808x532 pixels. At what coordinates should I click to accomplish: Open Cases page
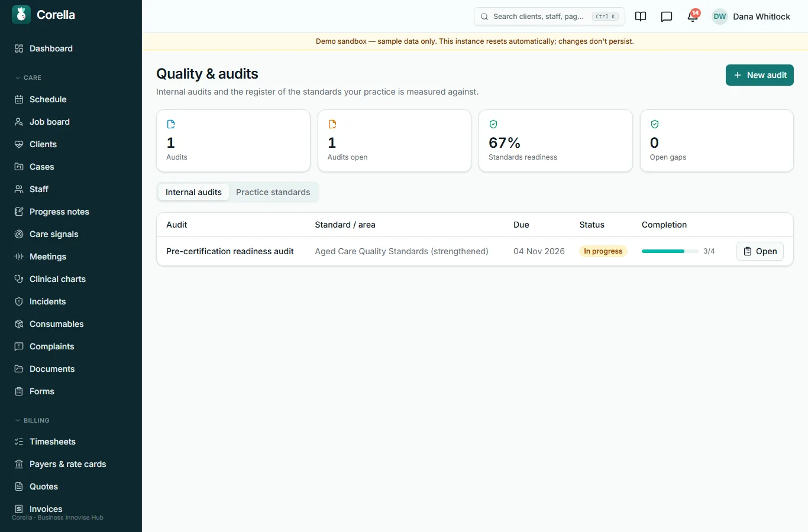point(71,167)
